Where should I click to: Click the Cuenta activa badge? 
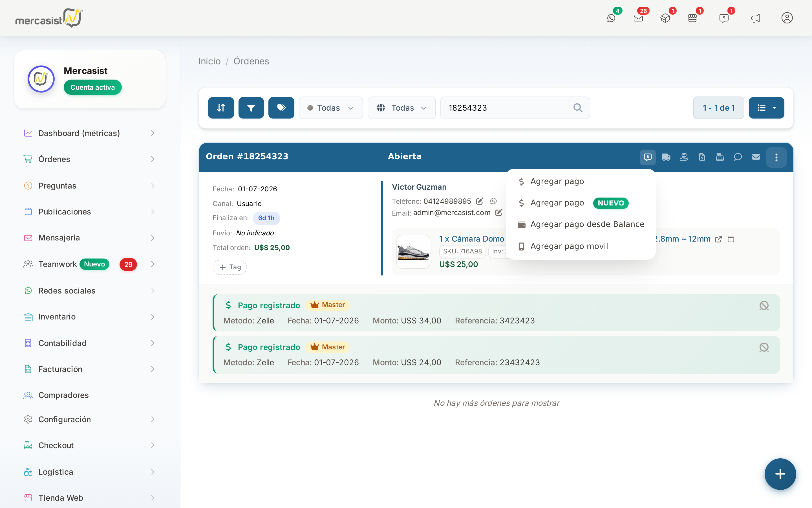click(92, 87)
